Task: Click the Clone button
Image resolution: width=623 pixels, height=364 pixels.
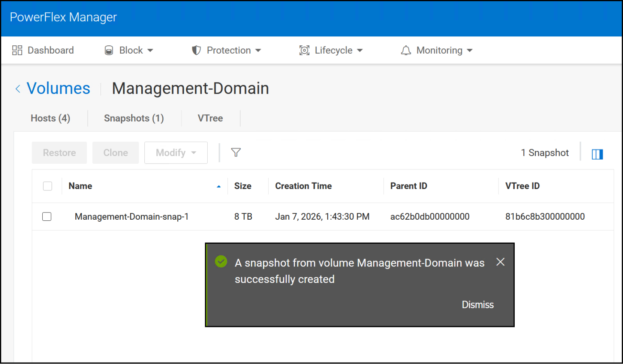Action: tap(115, 153)
